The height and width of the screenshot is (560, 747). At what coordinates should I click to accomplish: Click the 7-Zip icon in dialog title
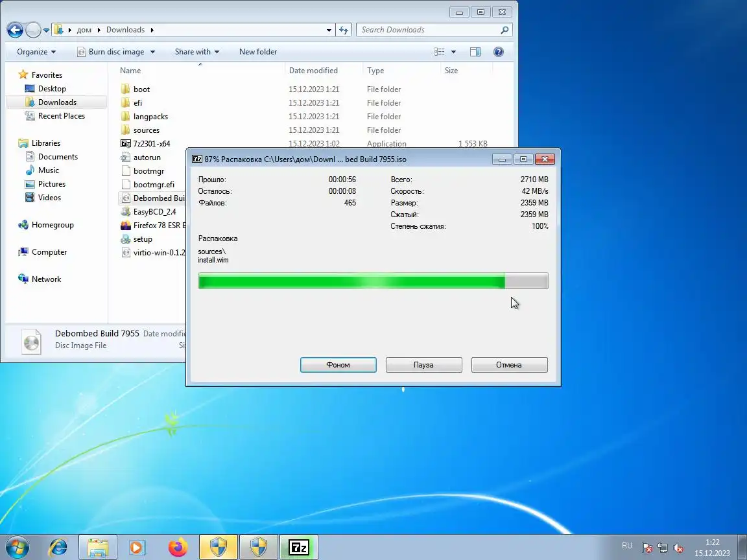click(x=196, y=159)
